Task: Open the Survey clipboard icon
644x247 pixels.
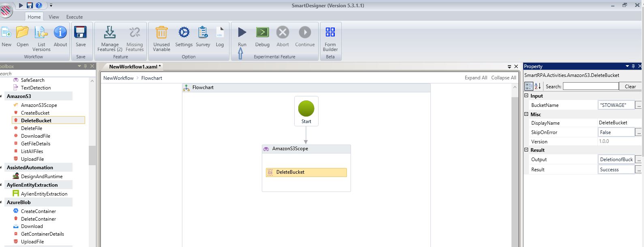Action: 203,32
